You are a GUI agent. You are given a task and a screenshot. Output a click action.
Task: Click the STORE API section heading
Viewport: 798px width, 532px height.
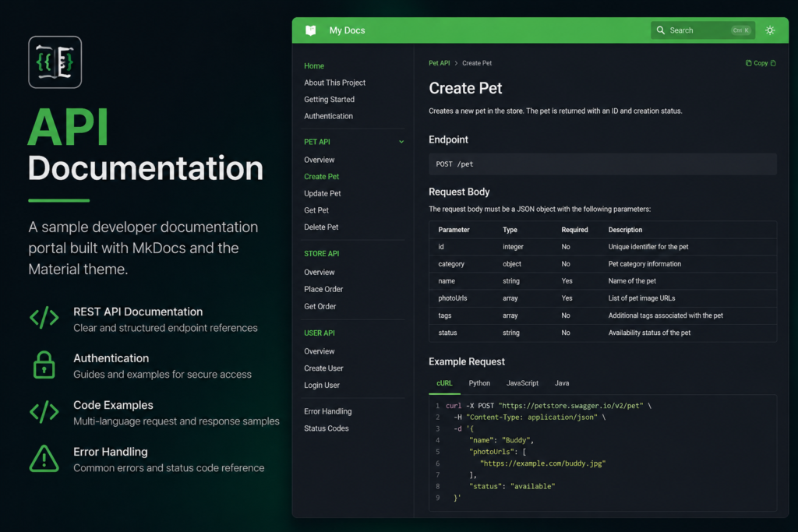click(x=322, y=254)
